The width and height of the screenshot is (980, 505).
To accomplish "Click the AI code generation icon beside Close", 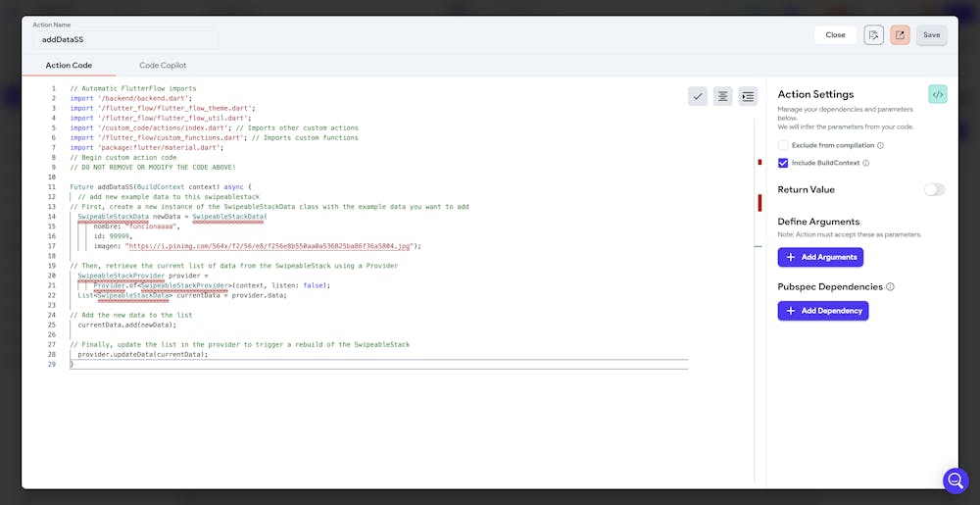I will [x=874, y=35].
